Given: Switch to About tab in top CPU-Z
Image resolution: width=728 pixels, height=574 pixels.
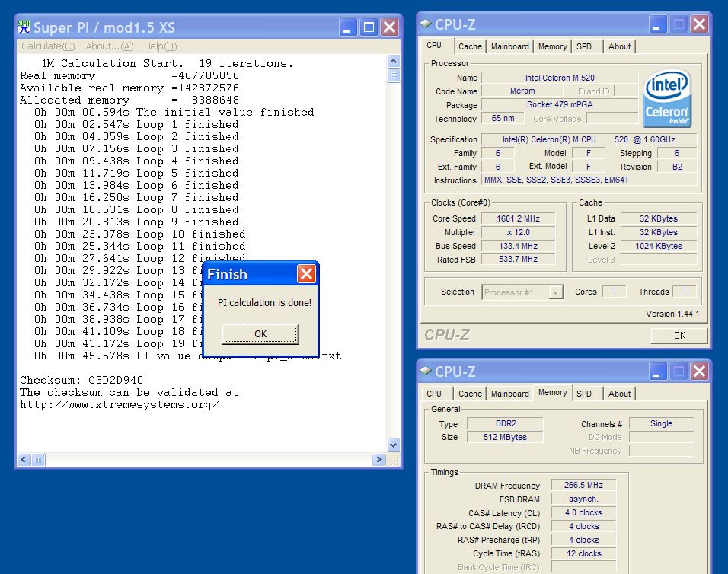Looking at the screenshot, I should [619, 46].
